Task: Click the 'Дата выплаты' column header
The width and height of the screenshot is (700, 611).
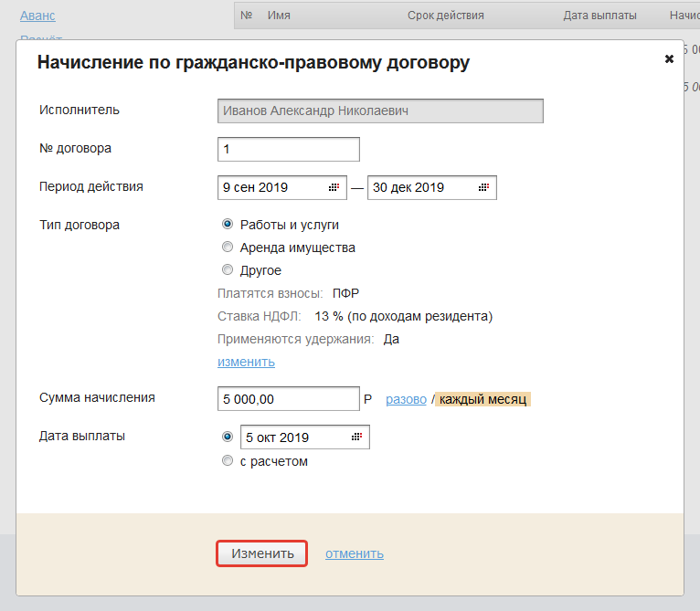Action: [x=600, y=16]
